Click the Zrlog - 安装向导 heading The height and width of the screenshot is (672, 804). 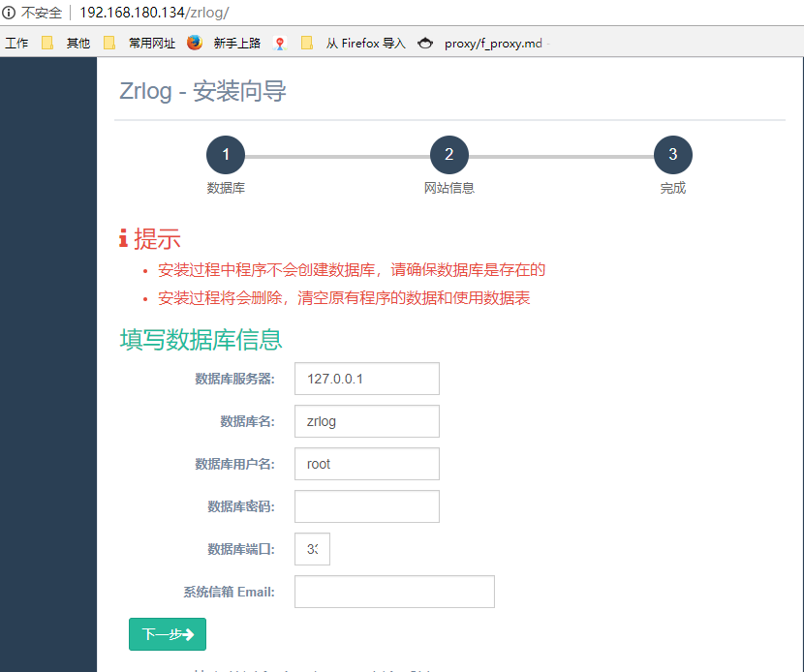tap(202, 91)
